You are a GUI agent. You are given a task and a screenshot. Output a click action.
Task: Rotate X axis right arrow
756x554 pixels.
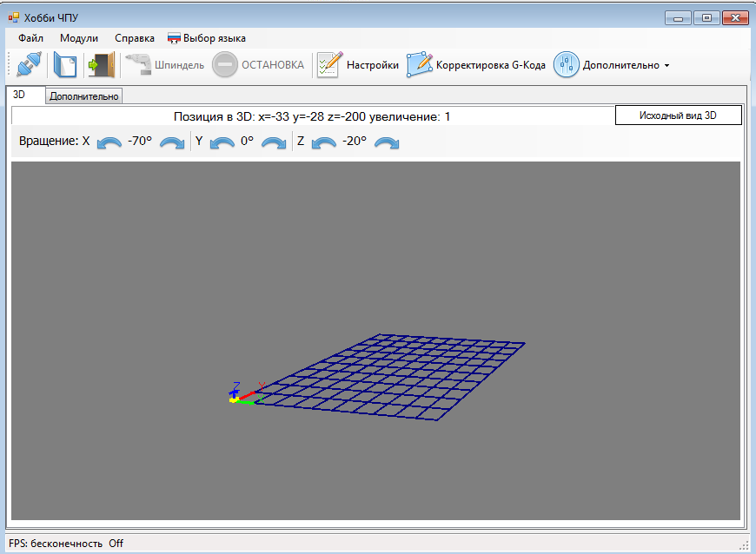(x=172, y=142)
